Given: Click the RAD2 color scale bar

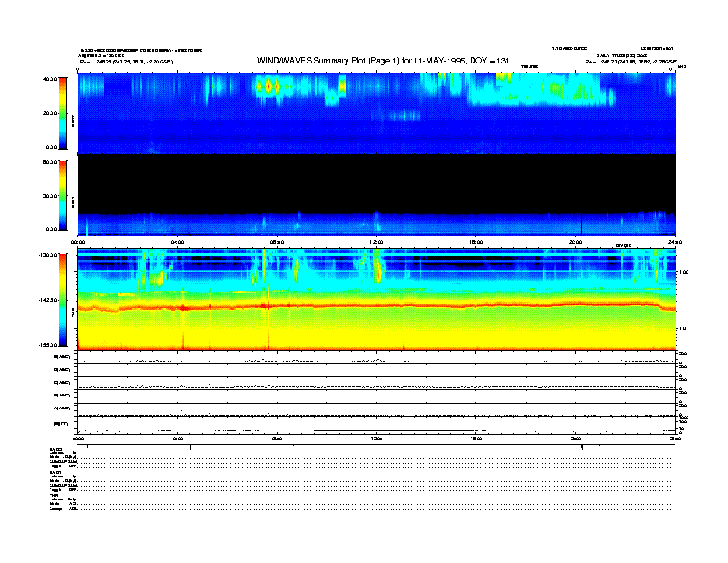Looking at the screenshot, I should pos(63,113).
